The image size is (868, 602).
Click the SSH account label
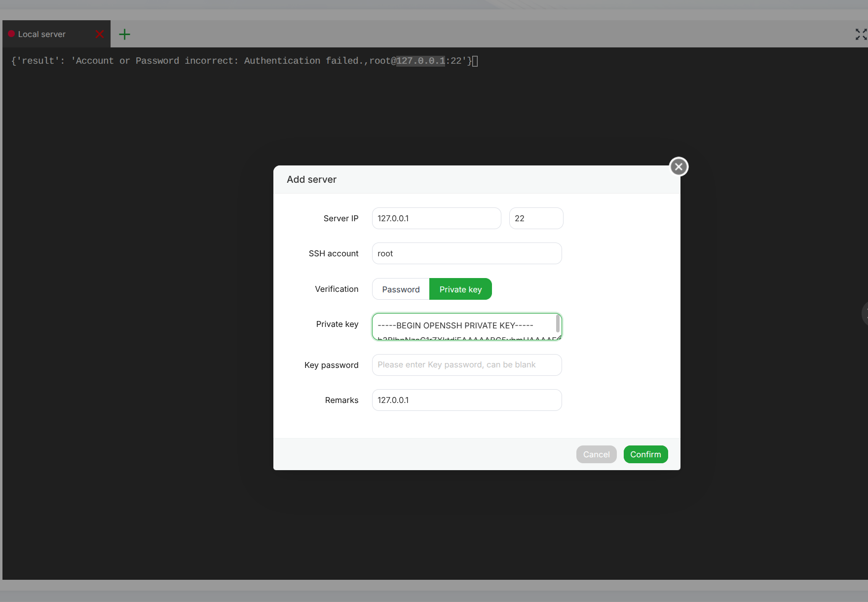334,253
